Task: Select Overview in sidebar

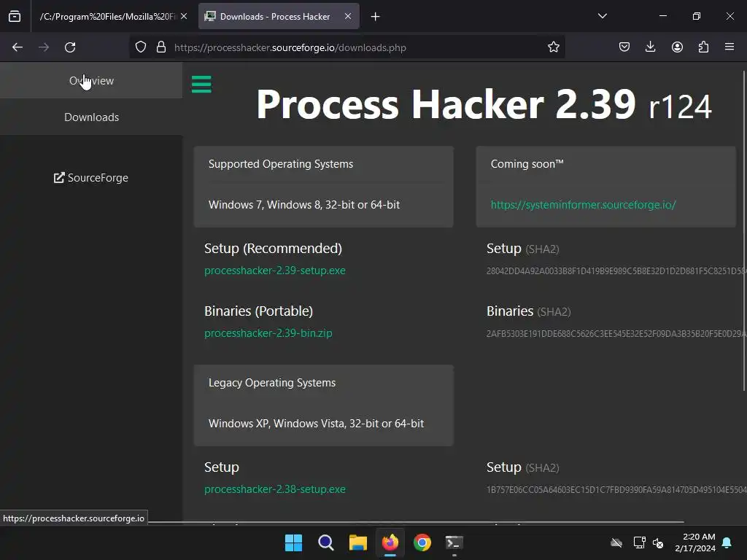Action: [x=91, y=80]
